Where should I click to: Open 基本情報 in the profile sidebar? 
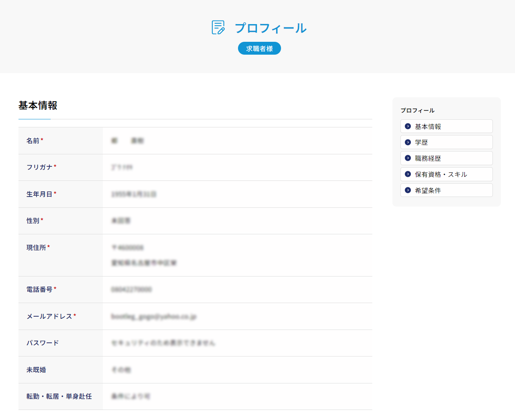coord(446,126)
